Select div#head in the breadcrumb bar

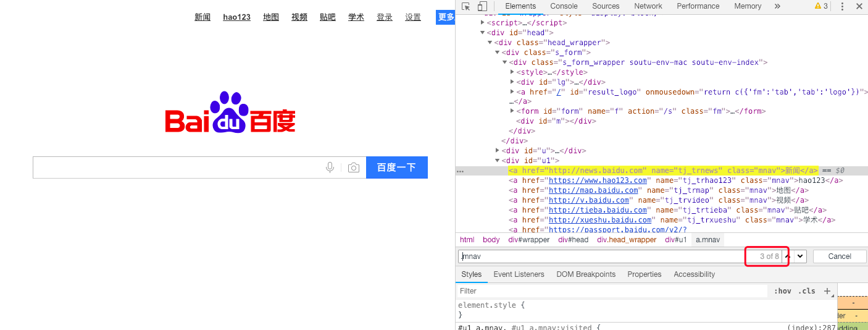[x=574, y=240]
